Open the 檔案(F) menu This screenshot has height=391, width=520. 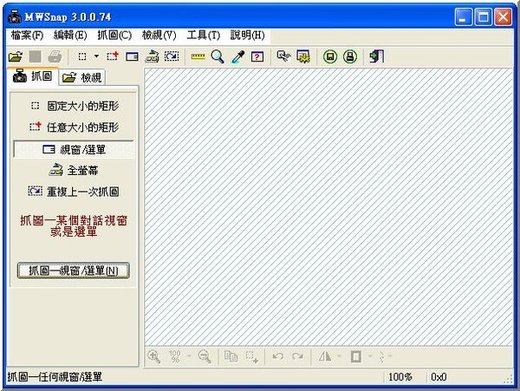point(27,35)
